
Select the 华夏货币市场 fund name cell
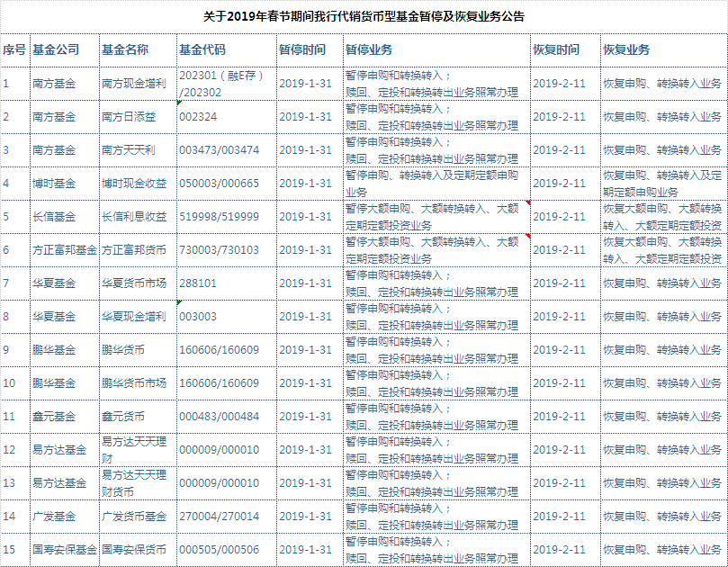pos(135,283)
